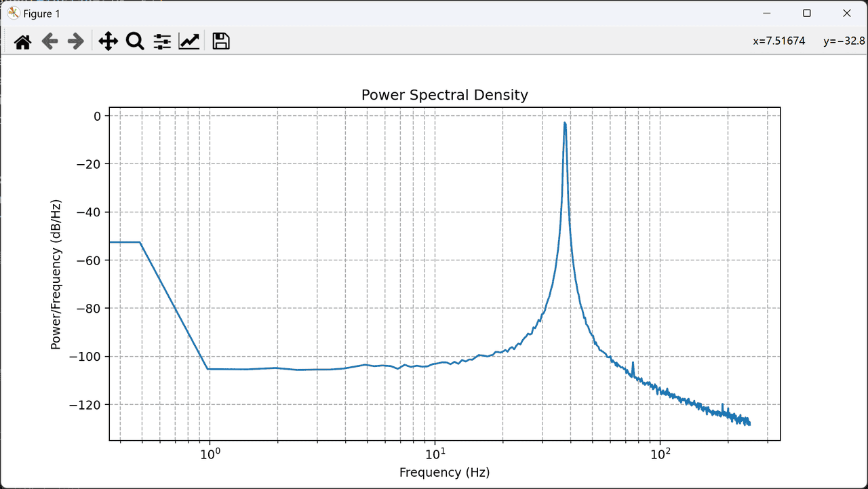
Task: Click the 10¹ tick label on x-axis
Action: [435, 453]
